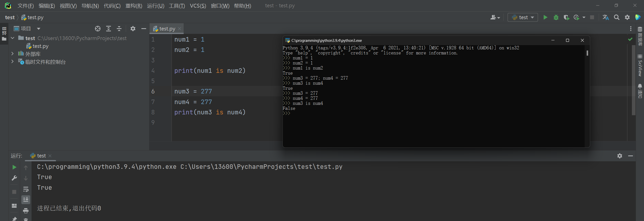644x221 pixels.
Task: Stop process in run panel
Action: click(x=14, y=192)
